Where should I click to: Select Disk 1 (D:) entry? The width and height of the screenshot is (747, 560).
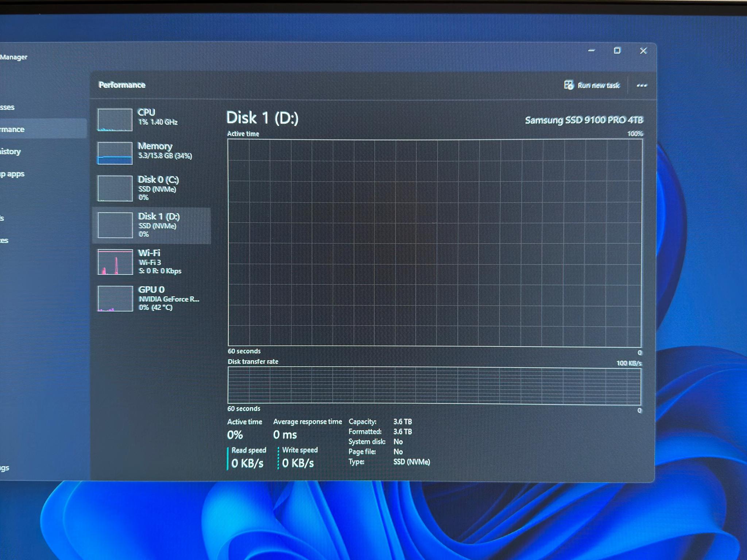pyautogui.click(x=151, y=225)
